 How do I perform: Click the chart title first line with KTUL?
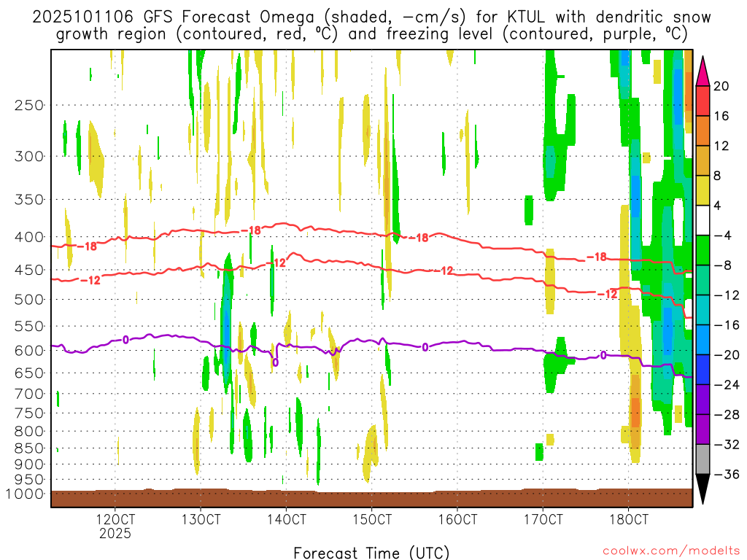[371, 17]
